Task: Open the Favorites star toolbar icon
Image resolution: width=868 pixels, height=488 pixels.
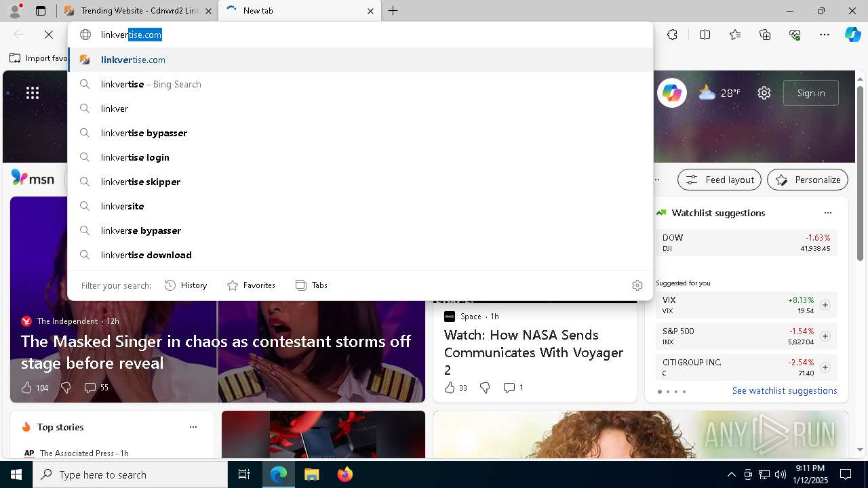Action: pos(735,35)
